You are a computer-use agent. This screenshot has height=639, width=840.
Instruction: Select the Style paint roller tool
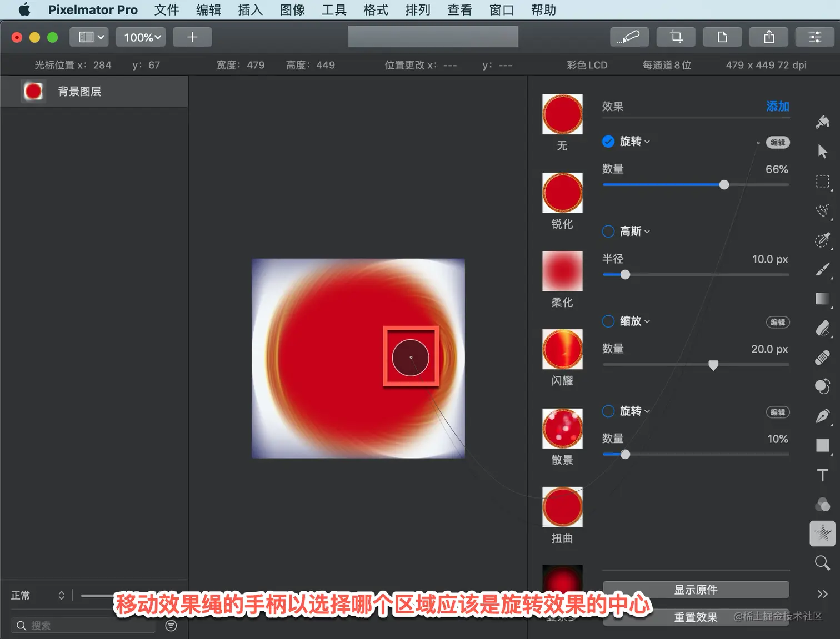[823, 122]
